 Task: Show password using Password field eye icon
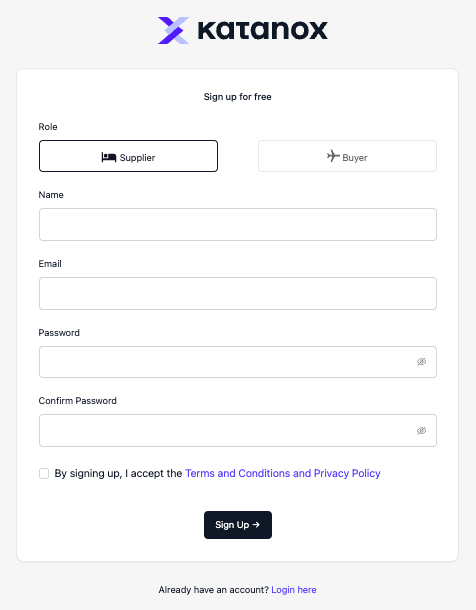pos(422,362)
